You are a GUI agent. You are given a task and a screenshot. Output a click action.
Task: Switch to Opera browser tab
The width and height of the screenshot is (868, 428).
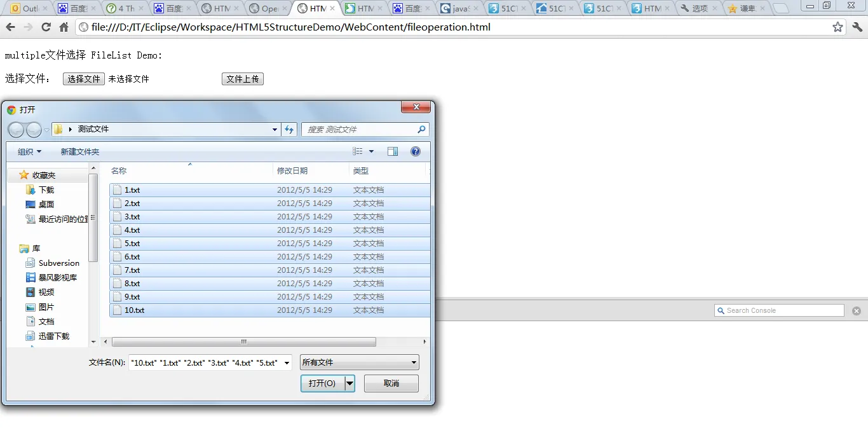pyautogui.click(x=268, y=8)
